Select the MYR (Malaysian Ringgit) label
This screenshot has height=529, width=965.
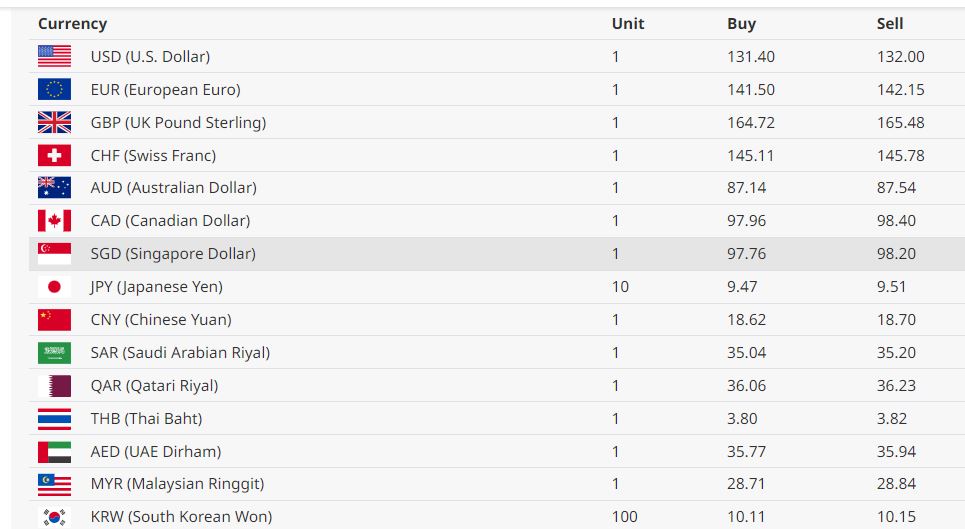177,484
